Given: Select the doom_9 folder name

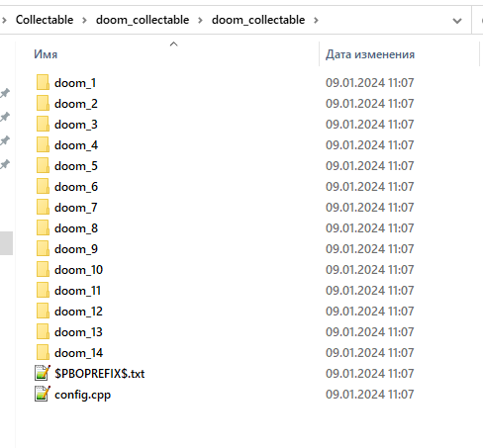Looking at the screenshot, I should click(76, 249).
